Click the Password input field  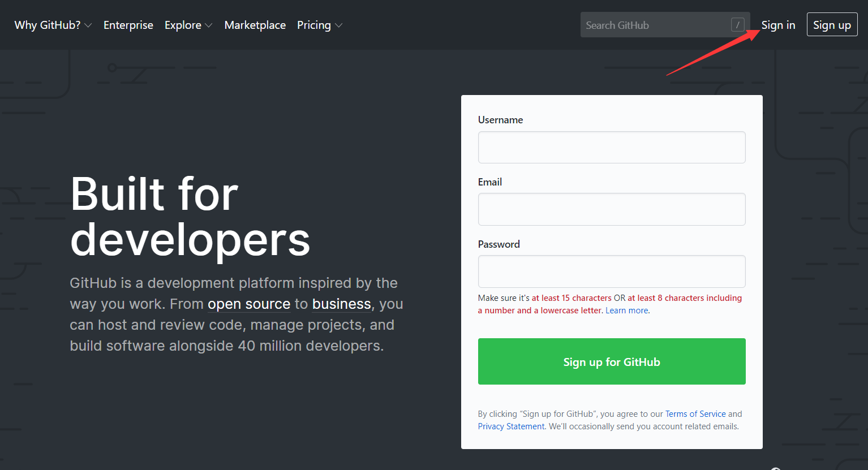611,271
